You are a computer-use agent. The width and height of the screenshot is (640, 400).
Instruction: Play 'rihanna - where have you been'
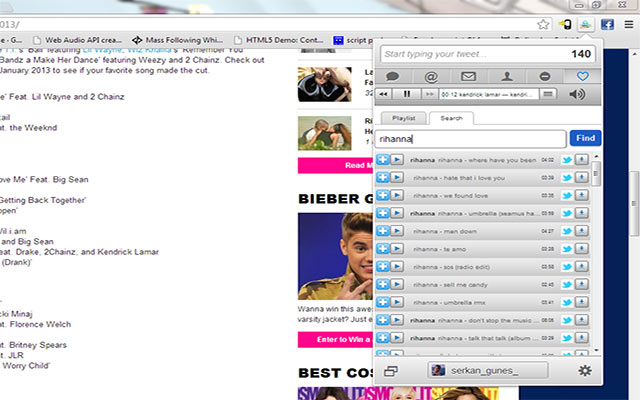click(397, 160)
